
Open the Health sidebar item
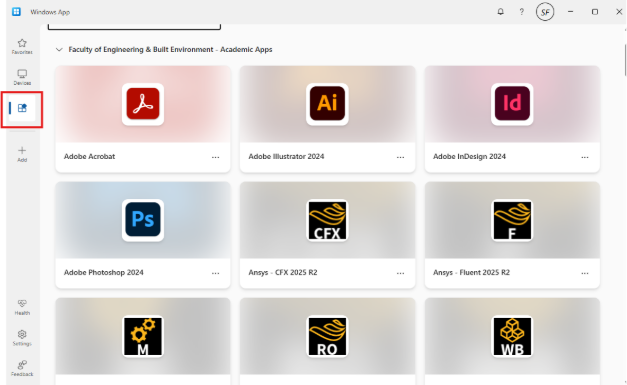tap(22, 307)
